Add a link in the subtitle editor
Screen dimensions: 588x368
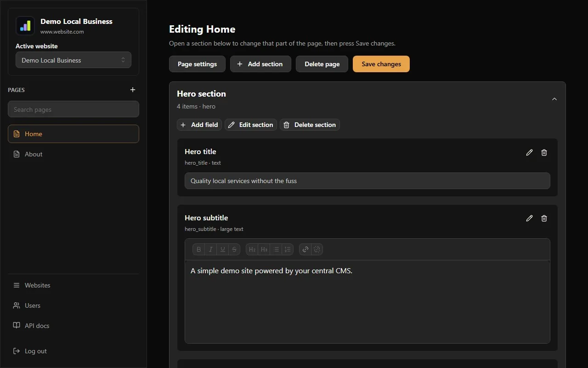(x=305, y=249)
